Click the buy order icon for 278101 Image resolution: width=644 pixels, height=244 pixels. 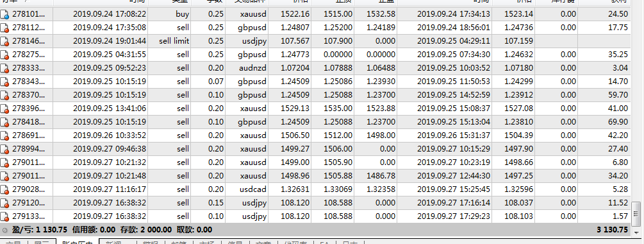coord(5,15)
